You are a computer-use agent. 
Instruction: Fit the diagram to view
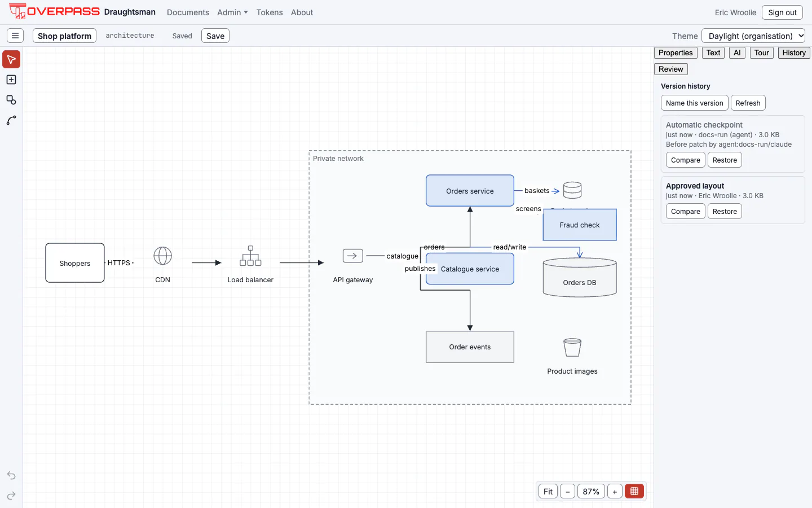(x=548, y=492)
